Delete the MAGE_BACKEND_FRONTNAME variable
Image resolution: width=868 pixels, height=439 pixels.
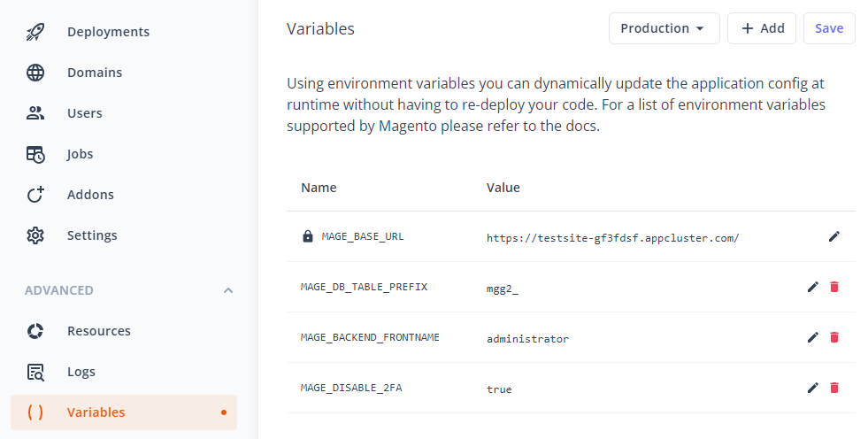(x=834, y=337)
